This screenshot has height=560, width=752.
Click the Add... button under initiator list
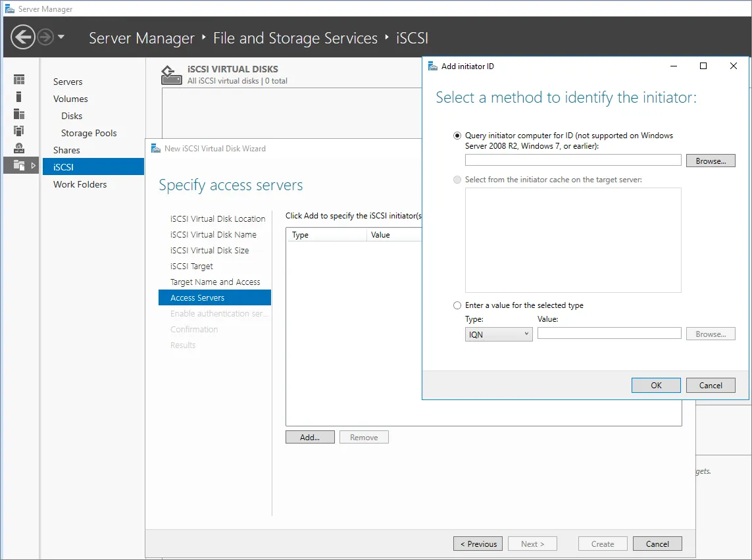tap(310, 437)
